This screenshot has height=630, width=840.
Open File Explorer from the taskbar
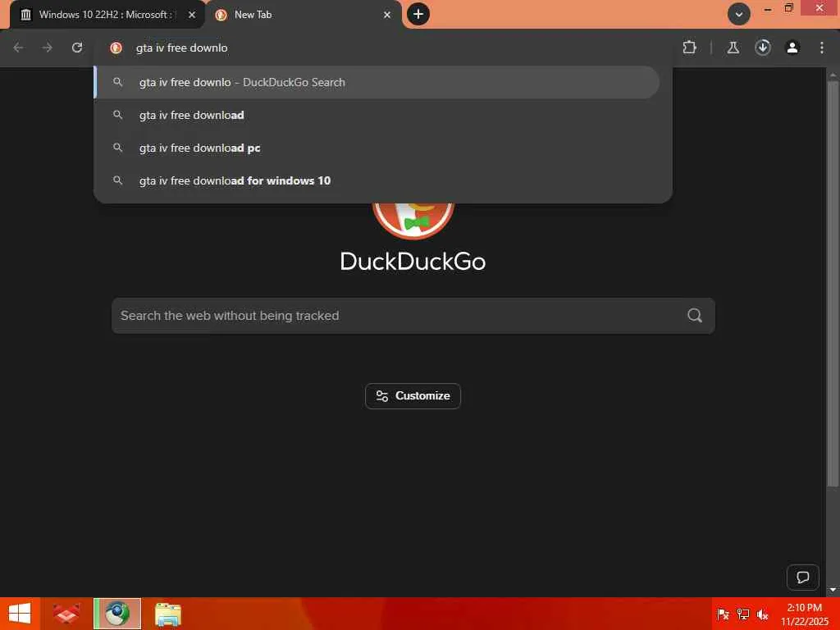[x=168, y=614]
